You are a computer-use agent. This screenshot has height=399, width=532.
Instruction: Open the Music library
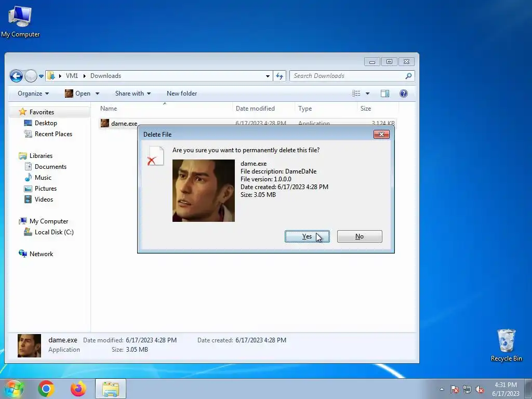coord(43,178)
